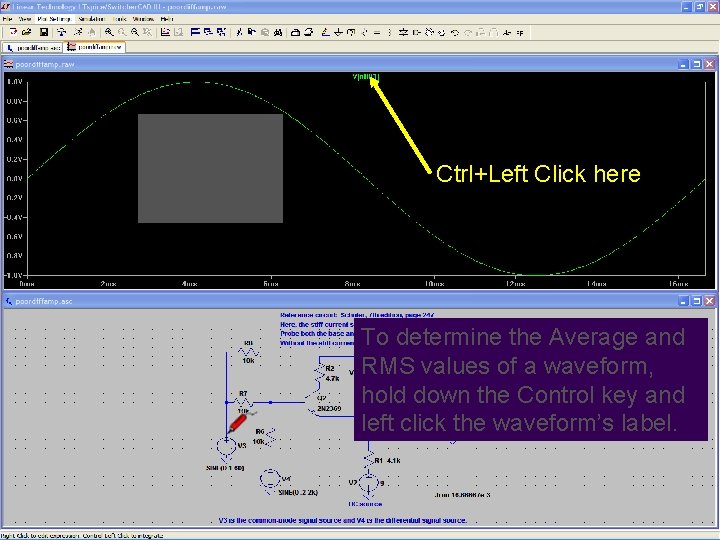Click the 1.0V vertical axis label
Image resolution: width=720 pixels, height=540 pixels.
pyautogui.click(x=15, y=82)
